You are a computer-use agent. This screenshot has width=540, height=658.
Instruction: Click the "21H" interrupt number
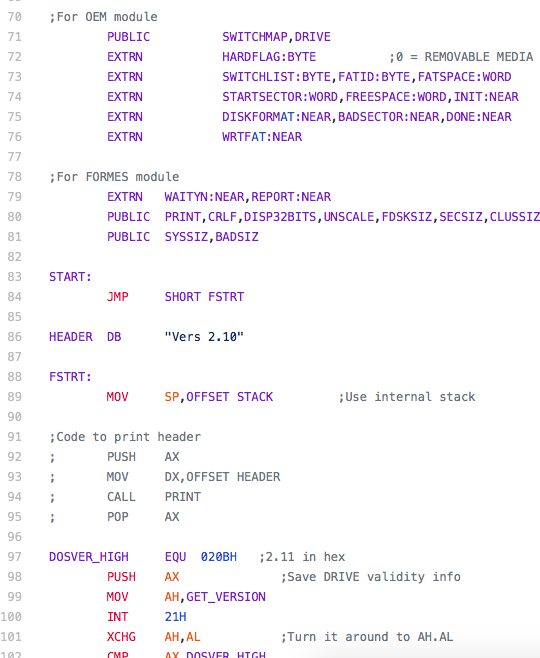pos(175,617)
